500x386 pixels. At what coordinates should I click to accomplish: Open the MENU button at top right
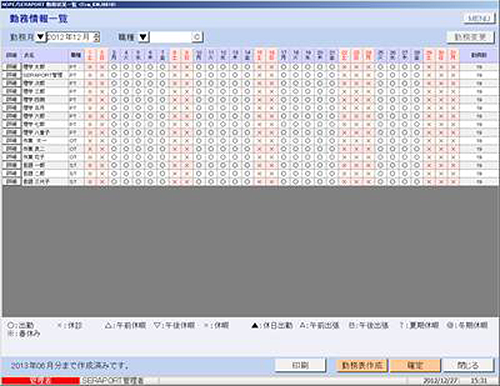[478, 18]
